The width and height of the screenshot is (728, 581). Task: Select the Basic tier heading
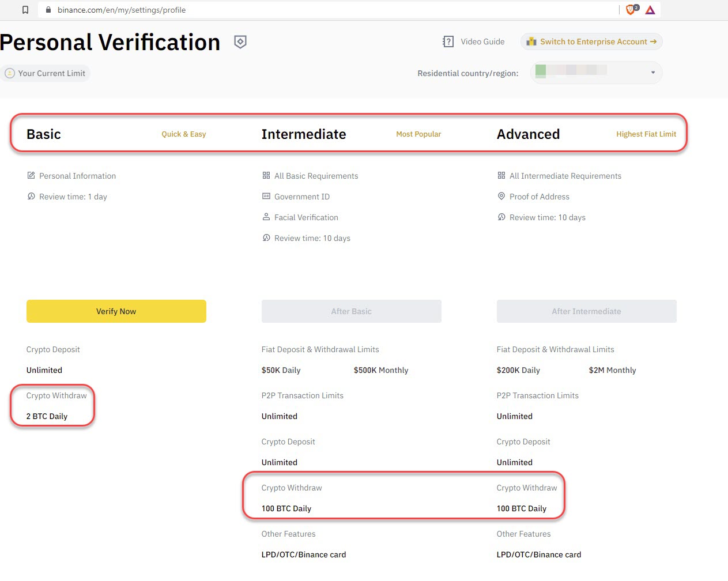44,134
